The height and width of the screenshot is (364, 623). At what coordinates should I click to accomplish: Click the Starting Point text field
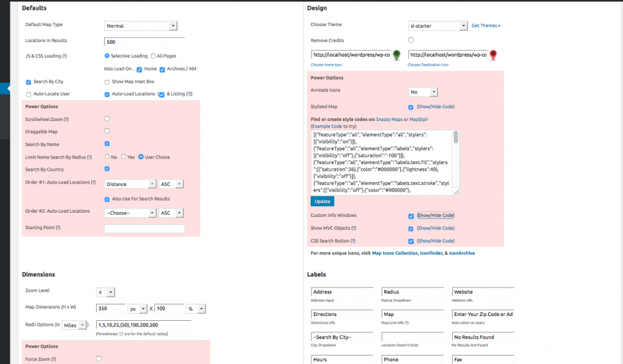[144, 229]
